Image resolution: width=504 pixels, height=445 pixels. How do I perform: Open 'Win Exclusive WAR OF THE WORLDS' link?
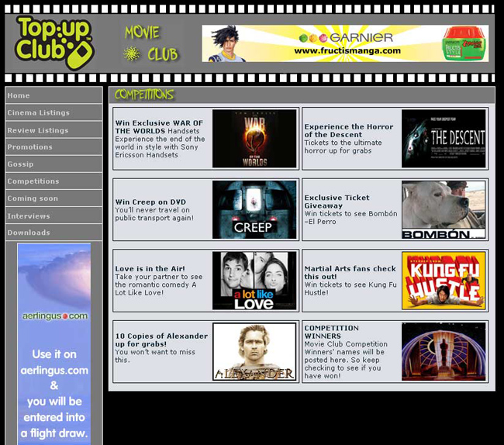(x=159, y=127)
